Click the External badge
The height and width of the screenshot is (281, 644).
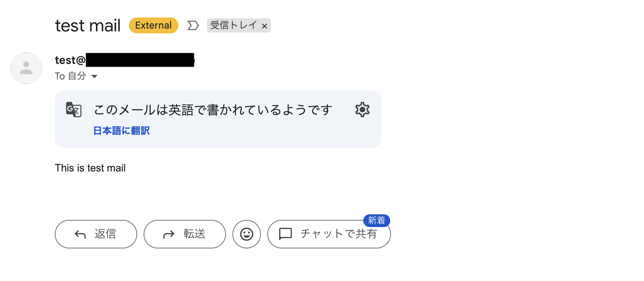pyautogui.click(x=153, y=25)
